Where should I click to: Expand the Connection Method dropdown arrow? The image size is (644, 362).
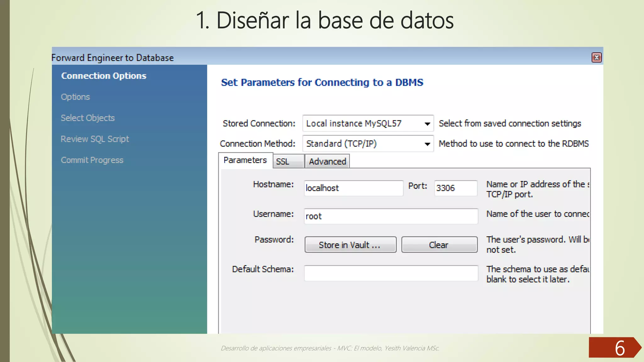coord(427,144)
